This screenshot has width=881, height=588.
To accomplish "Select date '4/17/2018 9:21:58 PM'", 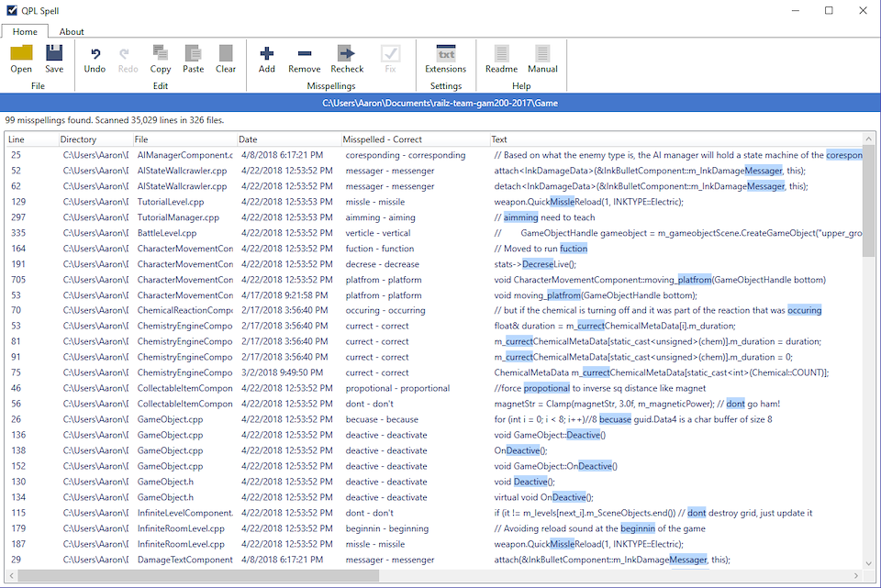I will click(284, 294).
